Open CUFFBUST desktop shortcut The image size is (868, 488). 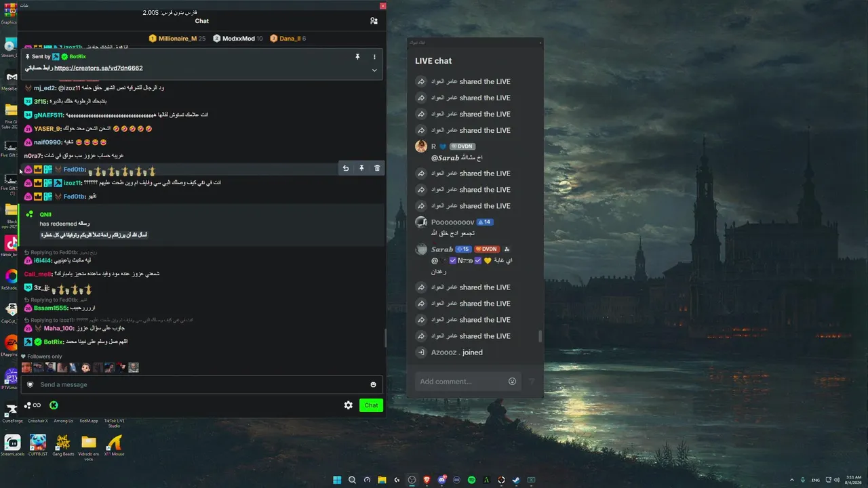coord(38,445)
